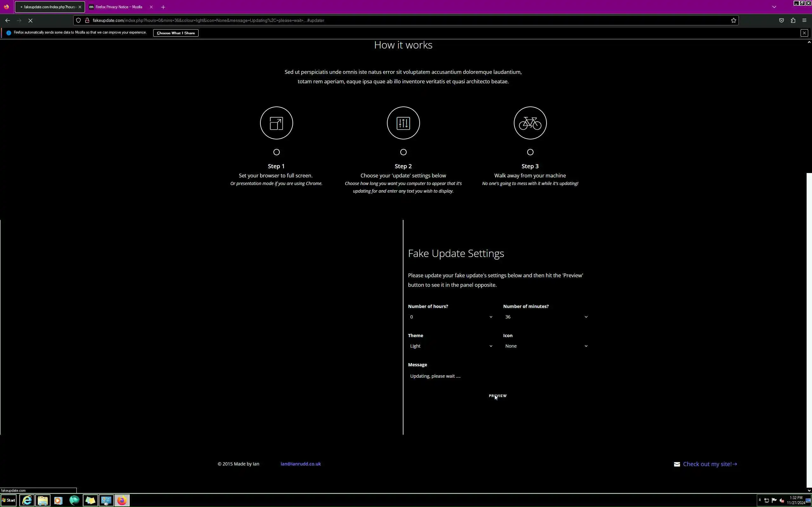This screenshot has width=812, height=507.
Task: Click the Save to Pocket icon
Action: coord(782,21)
